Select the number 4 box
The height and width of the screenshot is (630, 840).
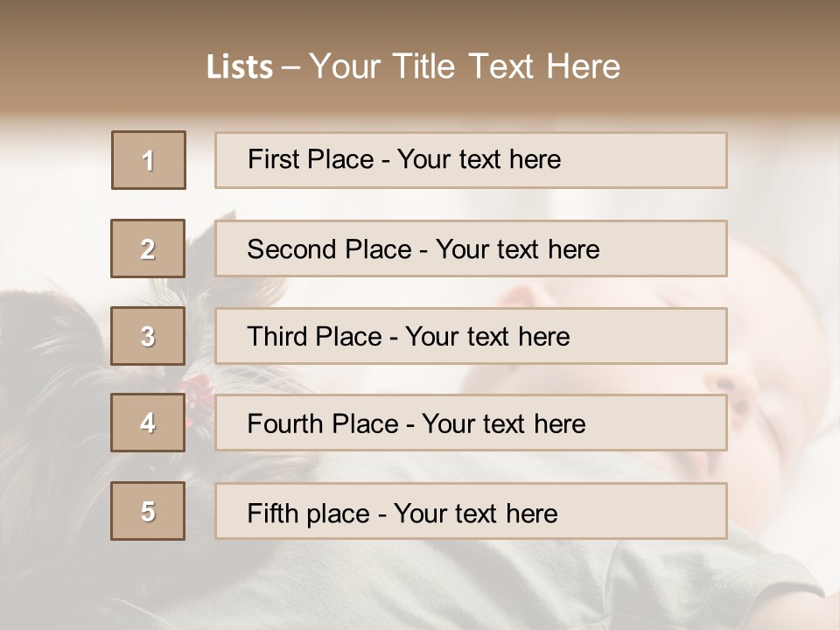(148, 423)
